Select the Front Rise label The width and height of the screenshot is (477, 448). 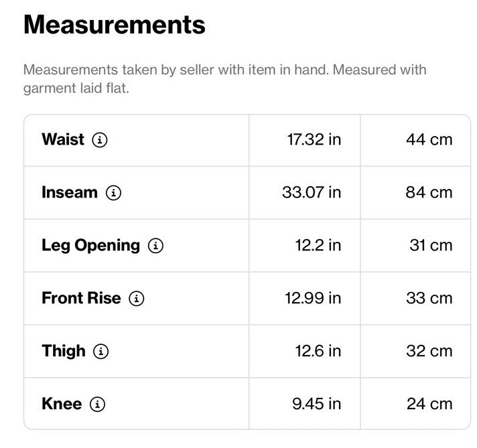point(81,299)
